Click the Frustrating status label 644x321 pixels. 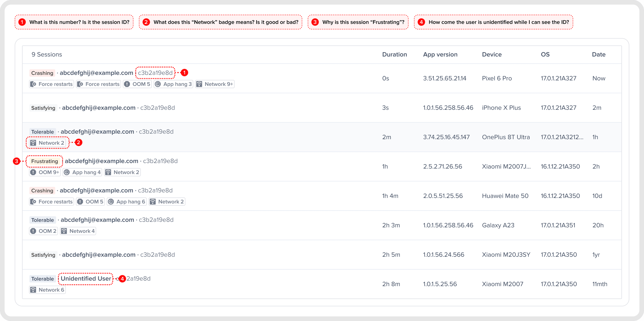[x=44, y=161]
